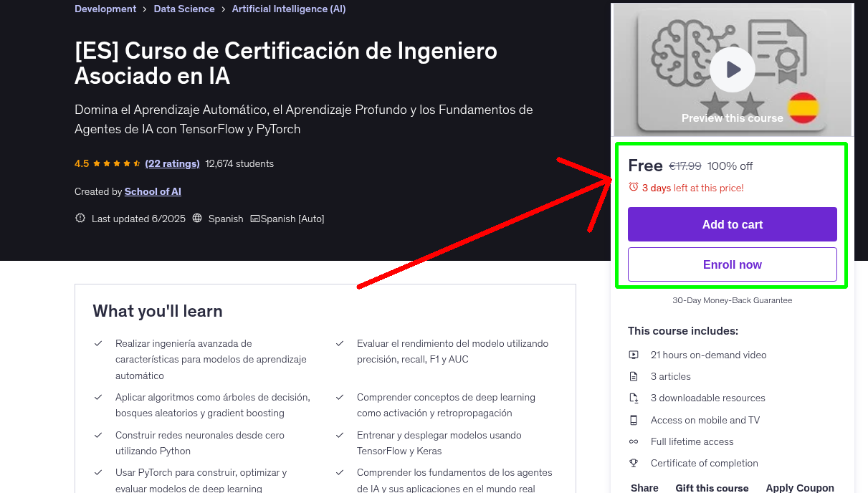
Task: Visit the School of AI instructor page
Action: pyautogui.click(x=152, y=191)
